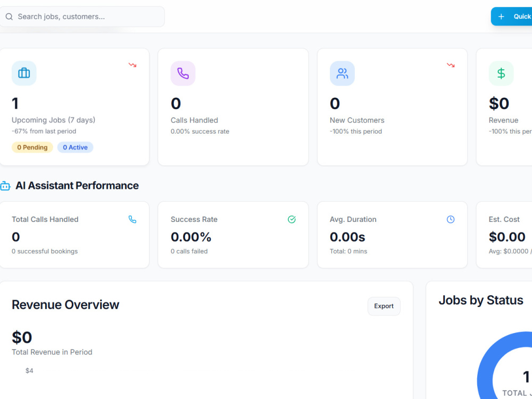Click the Avg. Duration label
This screenshot has height=399, width=532.
click(353, 220)
